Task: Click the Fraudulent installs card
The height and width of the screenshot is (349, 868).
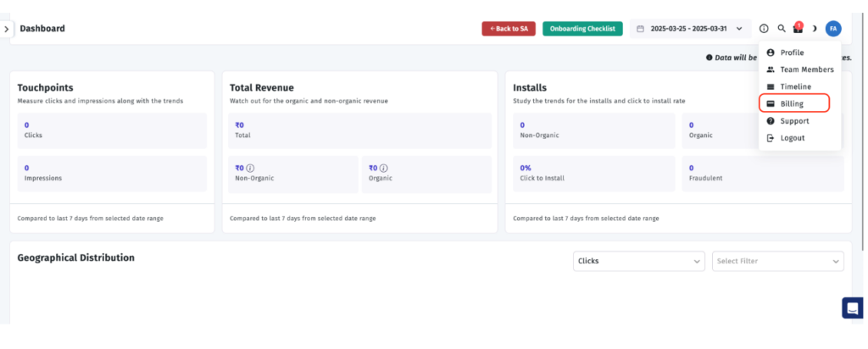Action: 763,174
